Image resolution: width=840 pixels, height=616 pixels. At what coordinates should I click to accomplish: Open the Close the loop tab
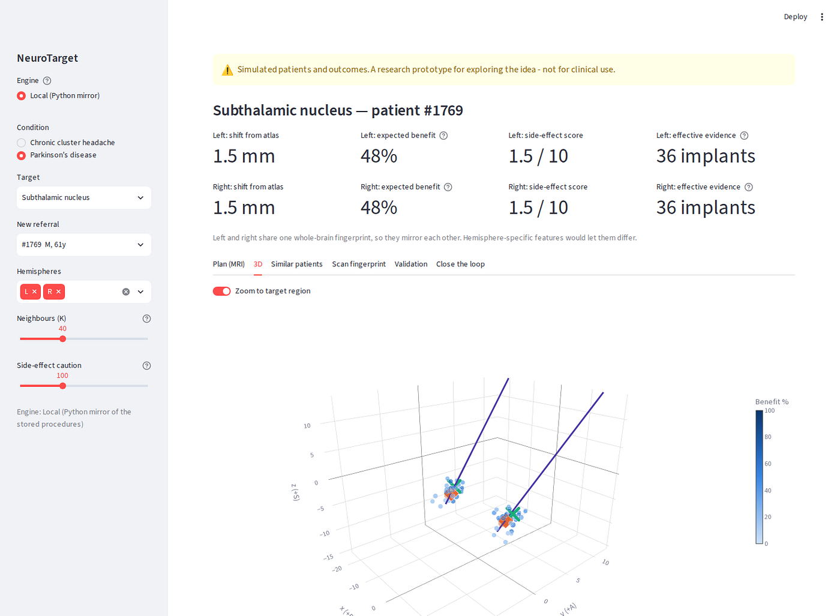tap(460, 265)
